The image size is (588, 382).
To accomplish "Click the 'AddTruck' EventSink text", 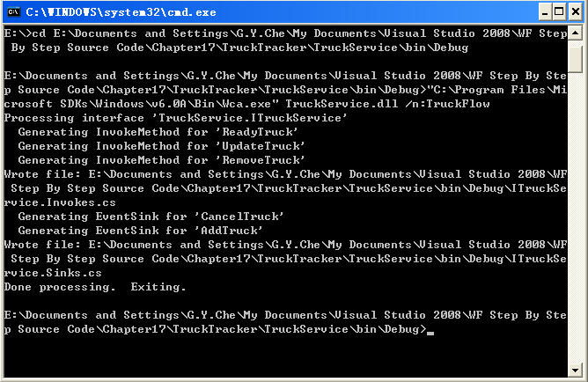I will 228,231.
